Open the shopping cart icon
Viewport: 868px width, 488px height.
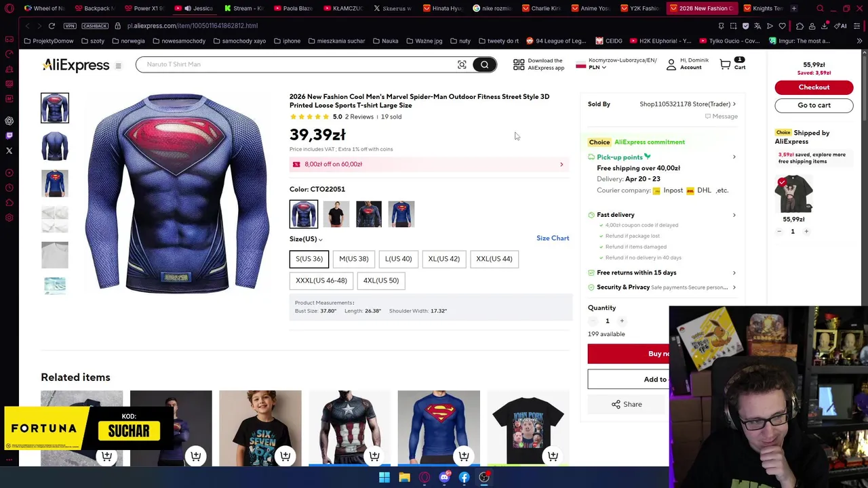coord(726,64)
